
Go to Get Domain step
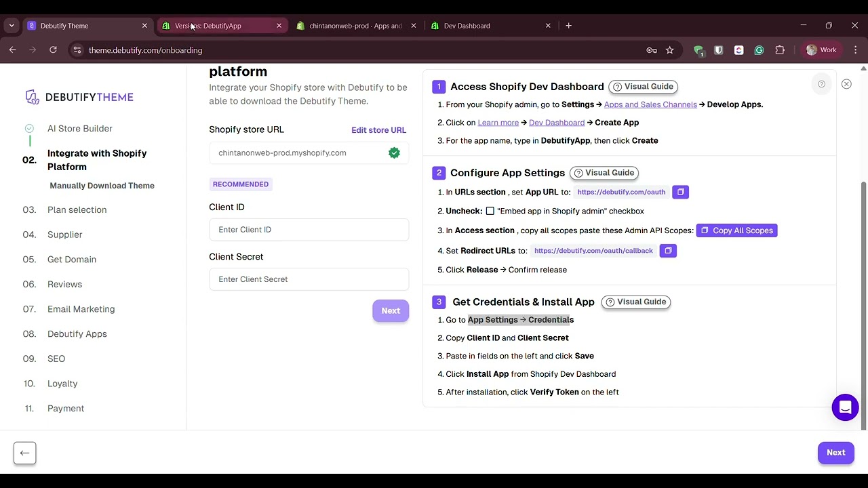72,260
